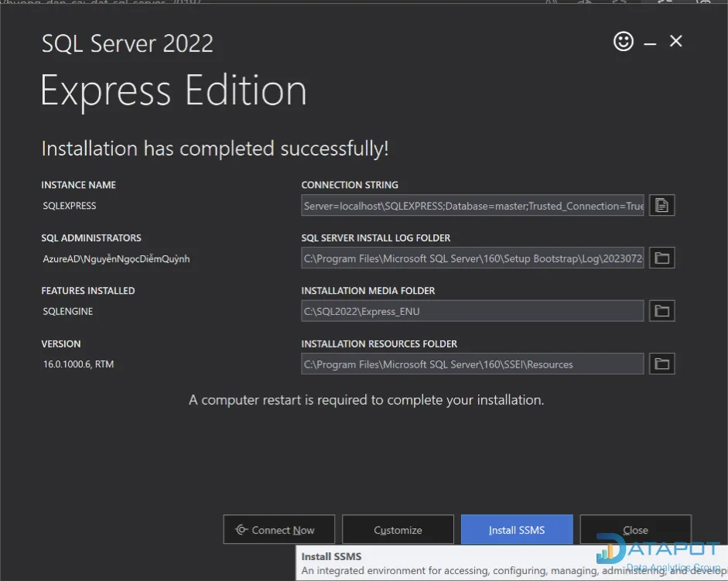728x581 pixels.
Task: Click the installation media folder path field
Action: pos(473,311)
